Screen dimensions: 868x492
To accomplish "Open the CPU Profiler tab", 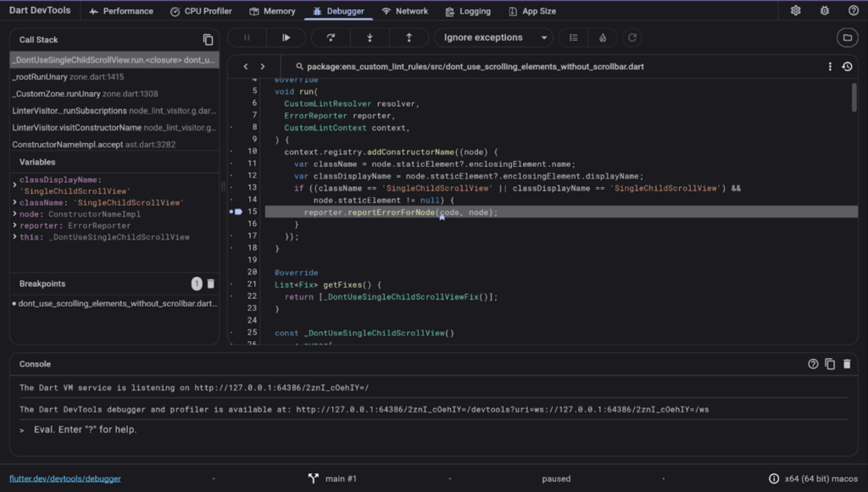I will pyautogui.click(x=201, y=11).
